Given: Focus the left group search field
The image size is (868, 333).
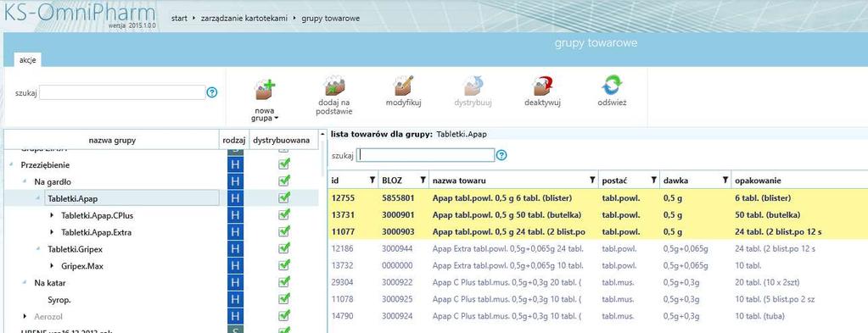Looking at the screenshot, I should pyautogui.click(x=122, y=92).
